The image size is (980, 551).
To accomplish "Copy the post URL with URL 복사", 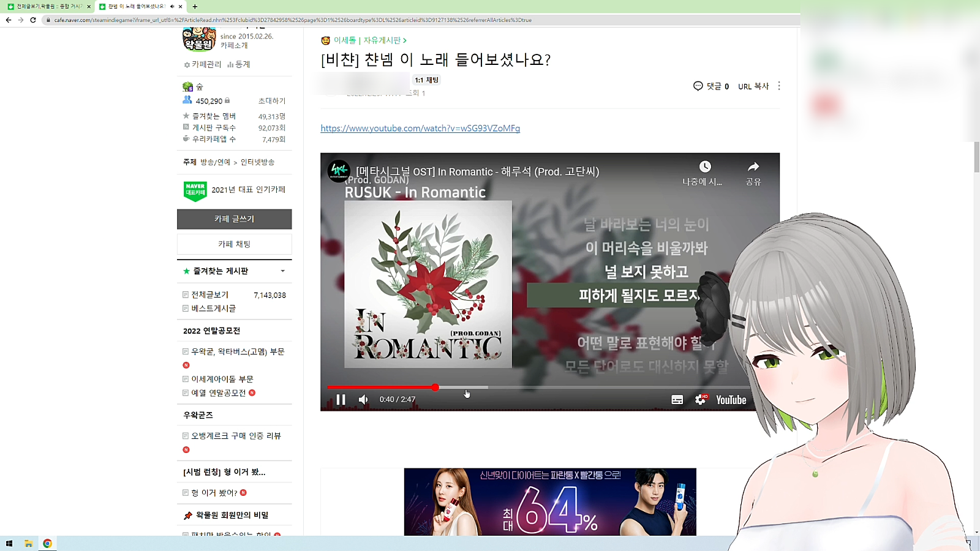I will pyautogui.click(x=753, y=86).
